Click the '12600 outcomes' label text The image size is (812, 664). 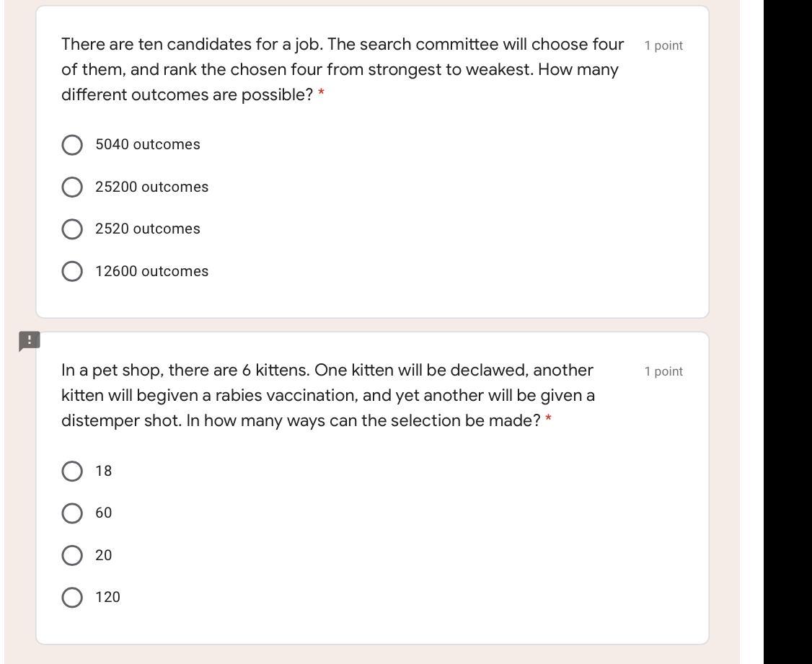click(x=151, y=272)
